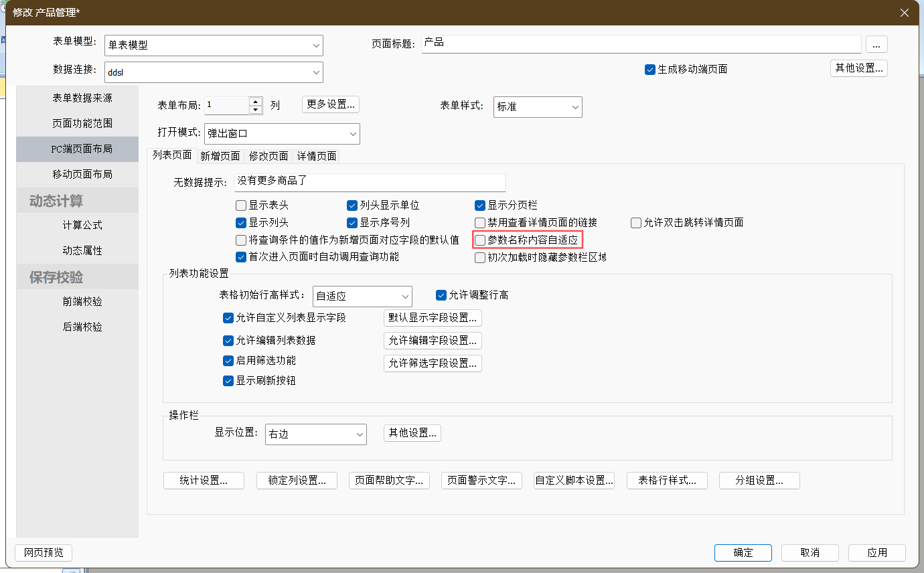Open 计算公式 section in sidebar
The height and width of the screenshot is (573, 924).
(x=82, y=225)
